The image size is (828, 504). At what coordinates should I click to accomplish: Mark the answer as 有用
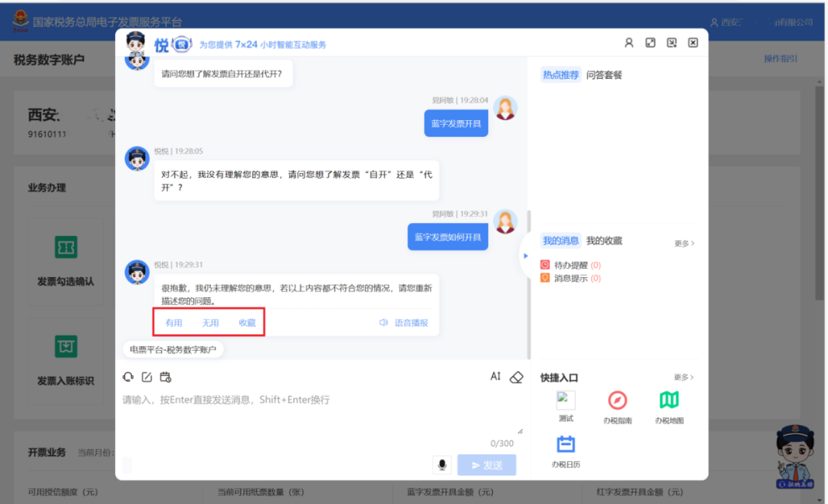(x=174, y=322)
